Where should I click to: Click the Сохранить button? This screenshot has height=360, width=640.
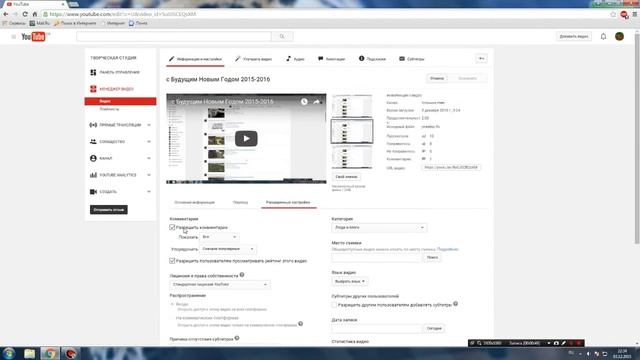pyautogui.click(x=467, y=78)
